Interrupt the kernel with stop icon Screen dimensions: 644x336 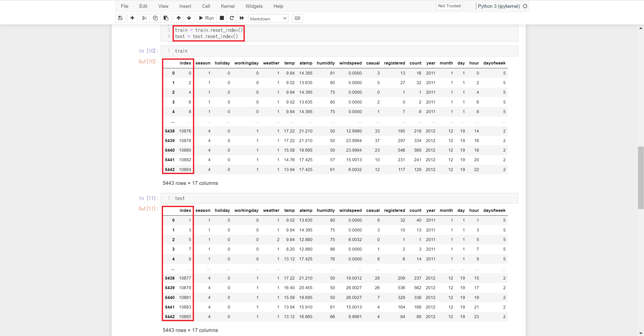pos(222,18)
